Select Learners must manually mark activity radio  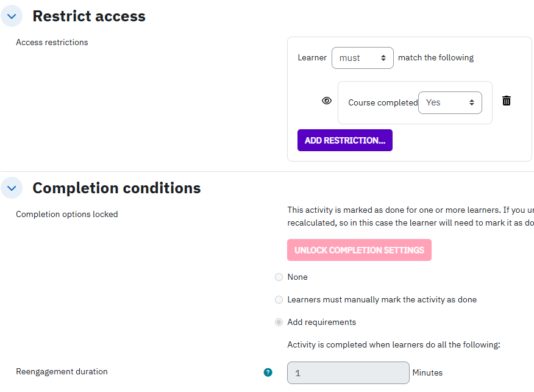tap(279, 300)
